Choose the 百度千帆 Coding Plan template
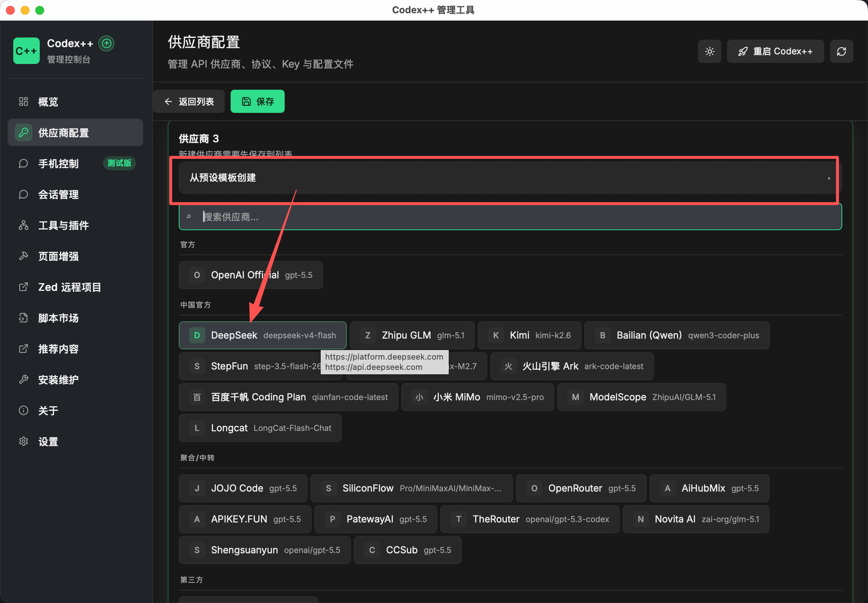The width and height of the screenshot is (868, 603). point(288,397)
